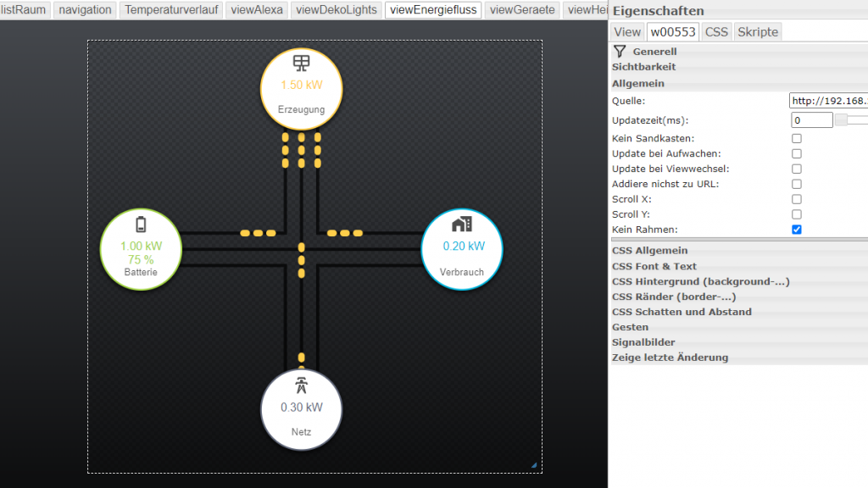Click the solar panel icon in Erzeugung

tap(301, 64)
